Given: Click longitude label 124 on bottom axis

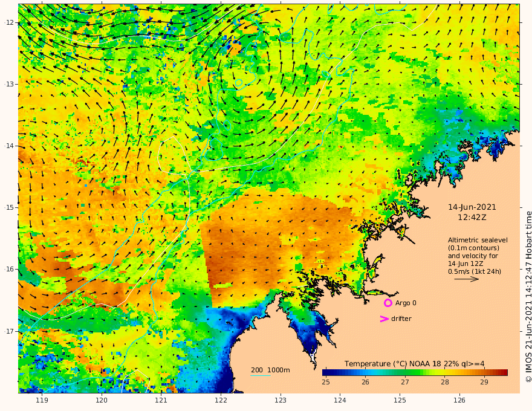Looking at the screenshot, I should (x=340, y=400).
